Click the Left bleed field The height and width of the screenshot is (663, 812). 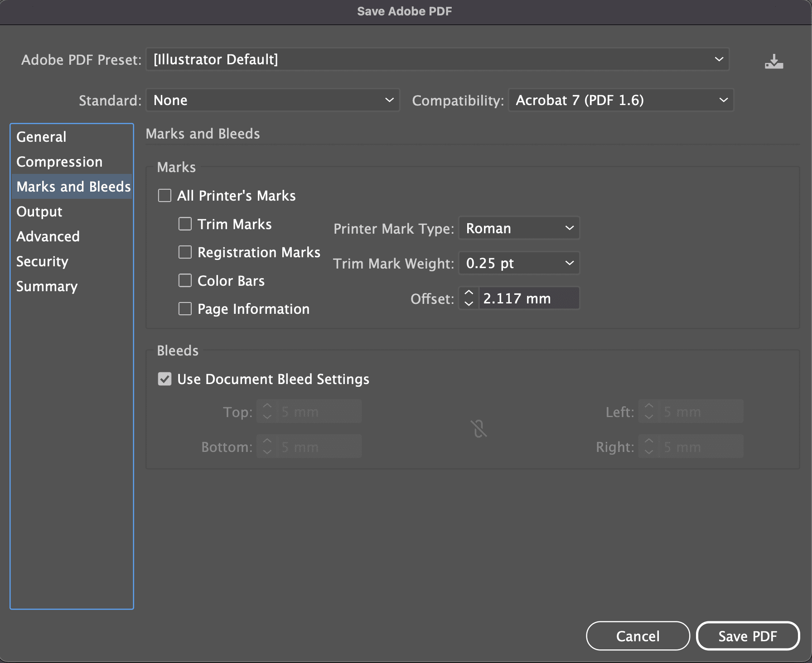701,412
